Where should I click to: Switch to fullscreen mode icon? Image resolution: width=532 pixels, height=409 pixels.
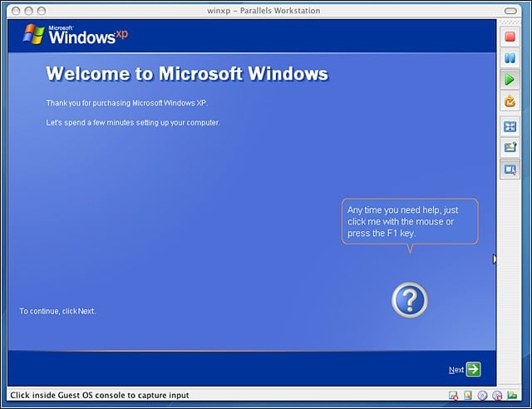pos(510,127)
